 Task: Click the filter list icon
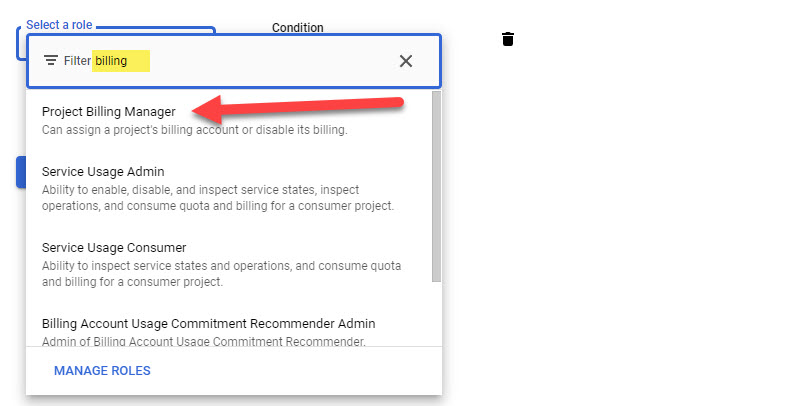(51, 61)
